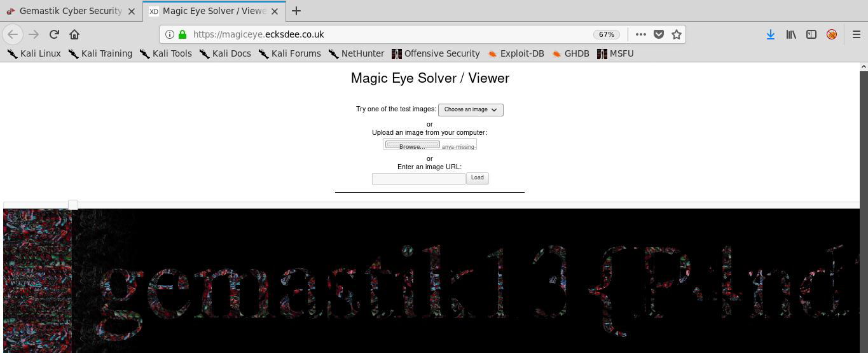The height and width of the screenshot is (353, 868).
Task: Toggle the sidebar view icon
Action: click(811, 34)
